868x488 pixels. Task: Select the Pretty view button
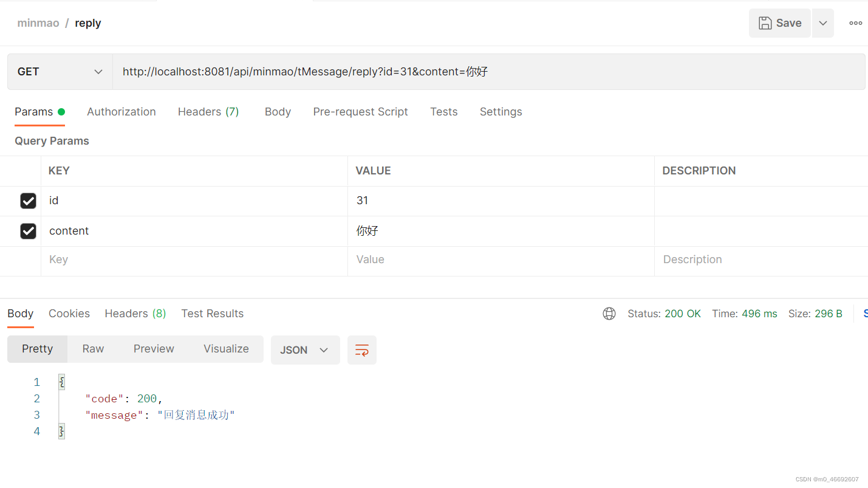(x=37, y=349)
